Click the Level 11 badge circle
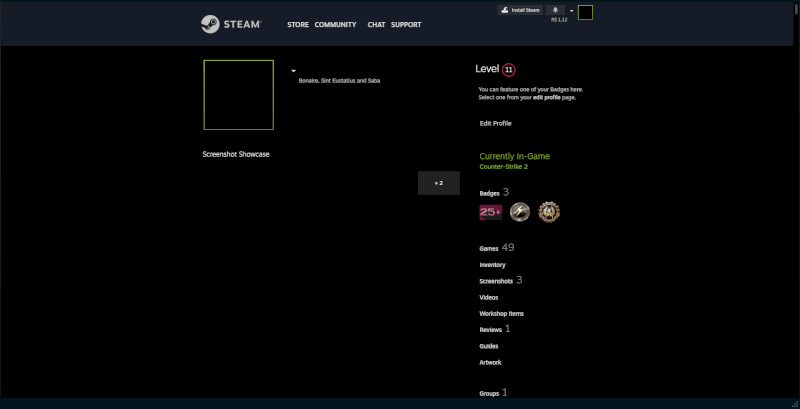This screenshot has height=409, width=800. (x=509, y=70)
